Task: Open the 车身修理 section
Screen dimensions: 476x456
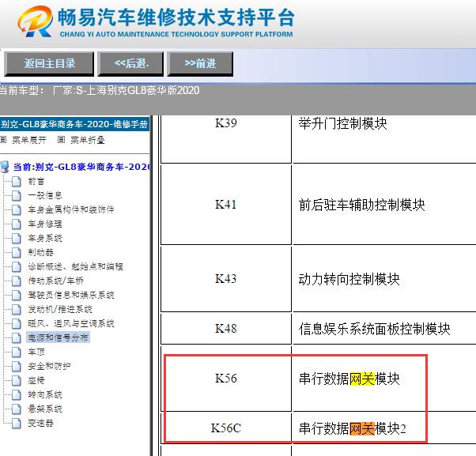Action: [x=45, y=224]
